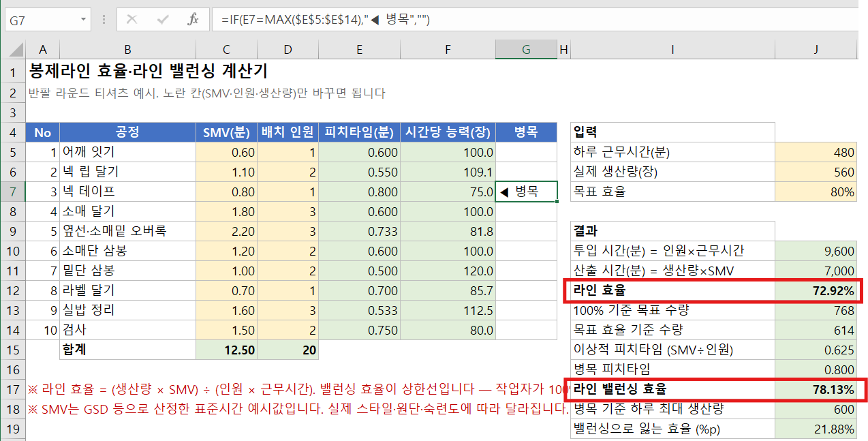
Task: Click hourly capacity 75.0 cell
Action: (x=448, y=192)
